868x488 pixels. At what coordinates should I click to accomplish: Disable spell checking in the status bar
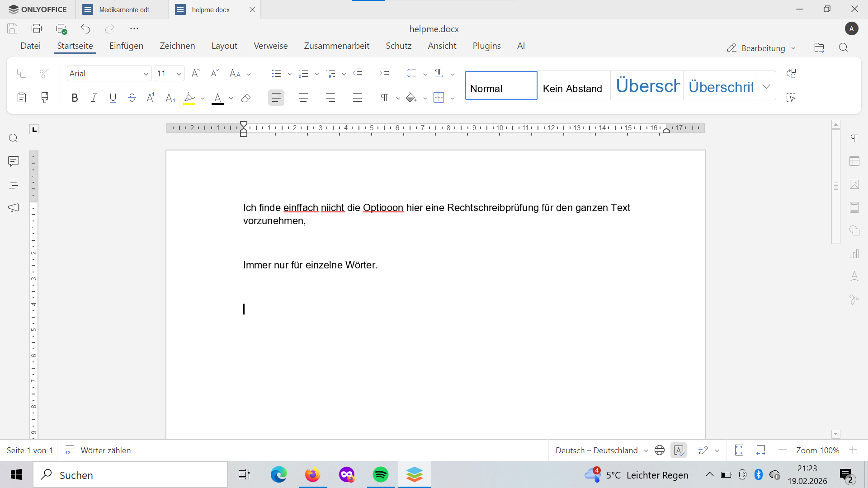(679, 450)
